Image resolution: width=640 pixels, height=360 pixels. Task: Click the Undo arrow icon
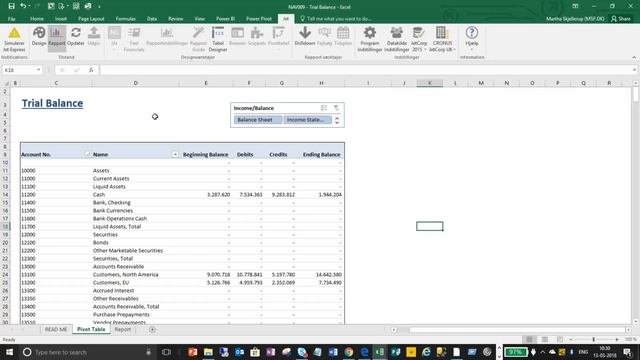point(23,6)
